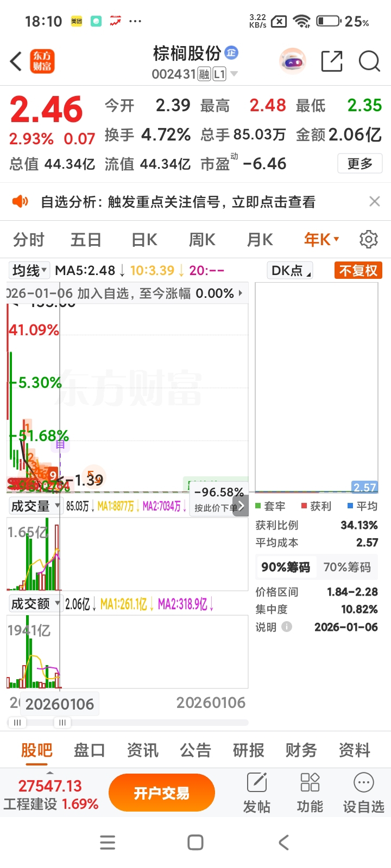Open the 自选分析 signal notice

pyautogui.click(x=178, y=202)
